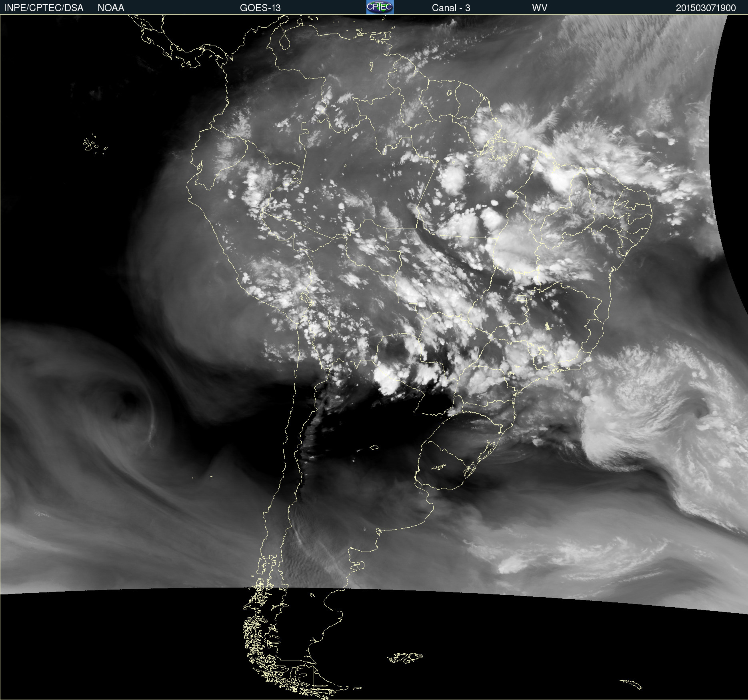This screenshot has height=700, width=748.
Task: Select the INPE/CPTEC/DSA header label
Action: tap(44, 8)
